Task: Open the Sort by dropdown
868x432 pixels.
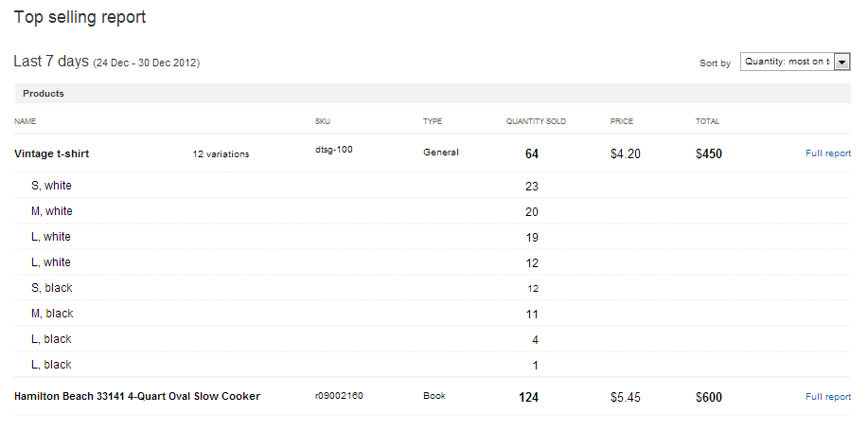Action: [x=795, y=62]
